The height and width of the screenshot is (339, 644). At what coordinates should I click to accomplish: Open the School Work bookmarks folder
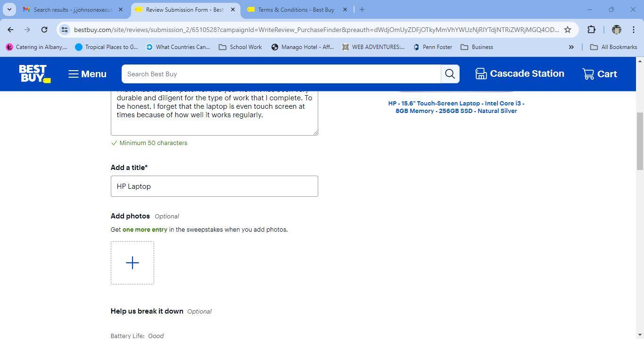[x=240, y=47]
